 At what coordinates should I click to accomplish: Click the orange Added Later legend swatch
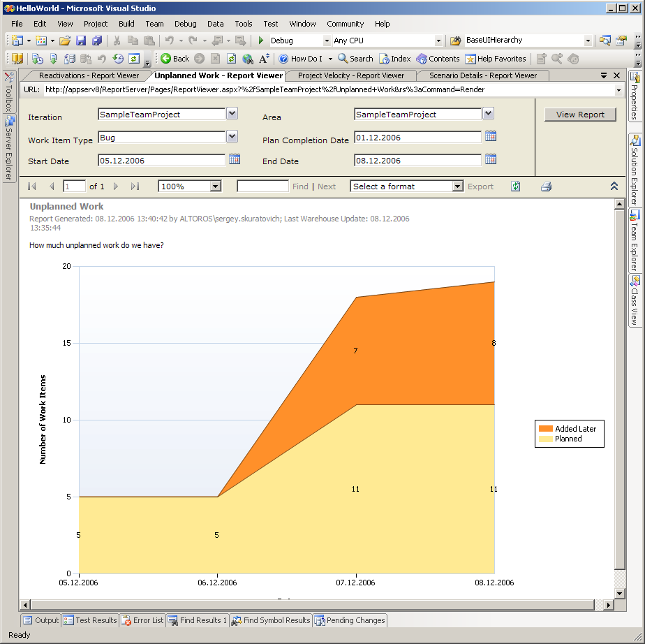click(545, 429)
